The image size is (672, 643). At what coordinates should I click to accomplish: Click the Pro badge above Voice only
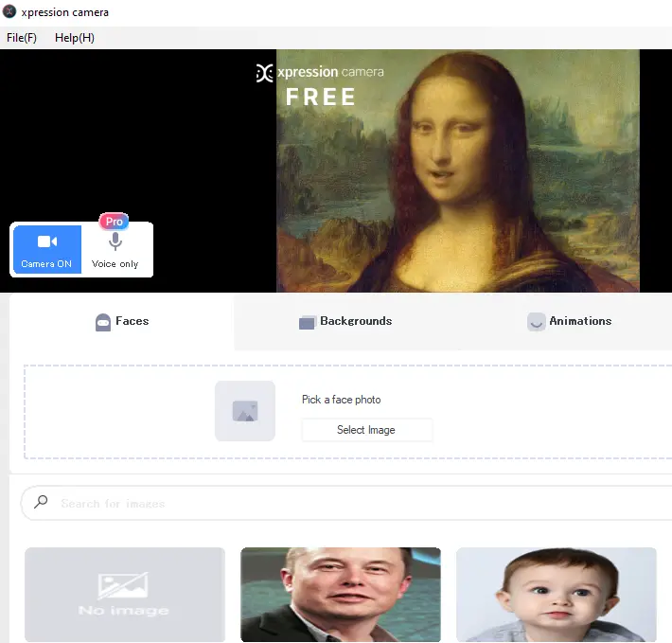pos(114,222)
